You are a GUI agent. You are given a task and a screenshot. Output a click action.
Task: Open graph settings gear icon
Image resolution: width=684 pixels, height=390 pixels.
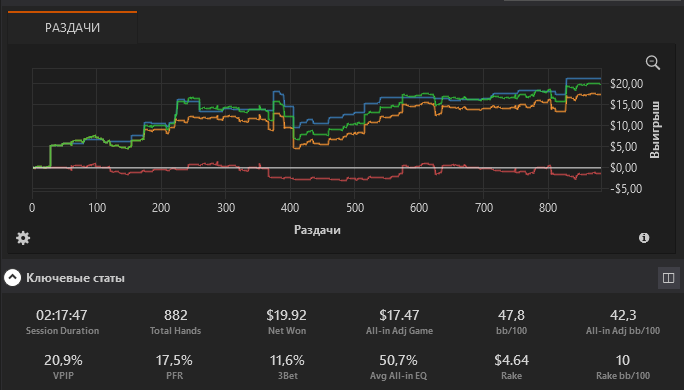coord(23,238)
